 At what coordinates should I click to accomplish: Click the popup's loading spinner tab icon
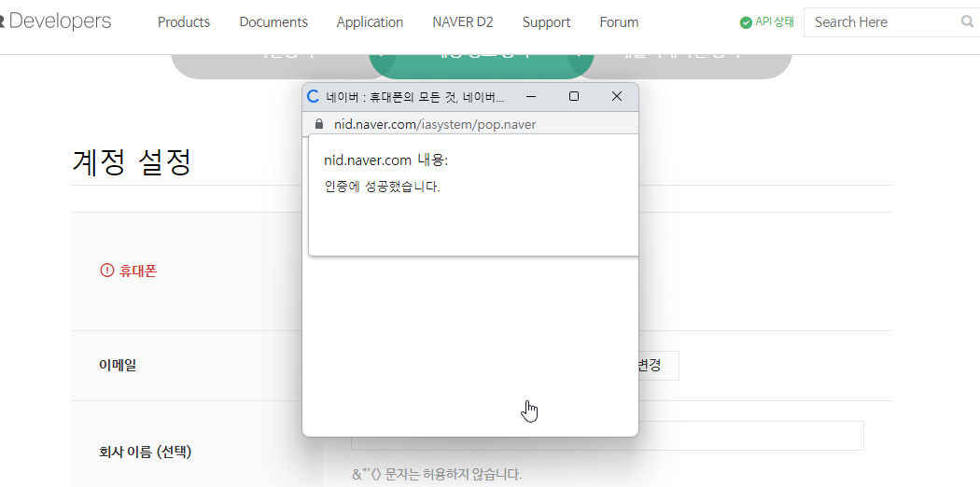tap(313, 96)
